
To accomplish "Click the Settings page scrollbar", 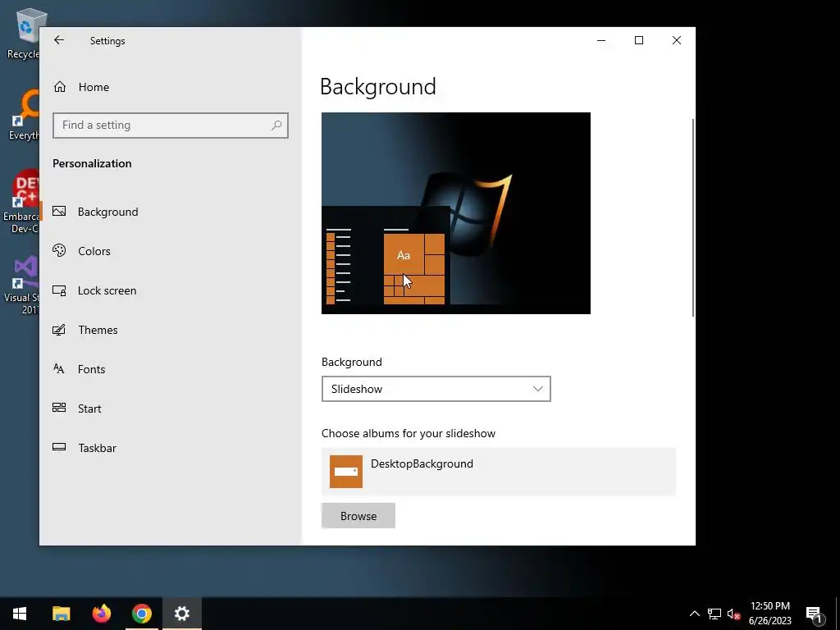I will [693, 217].
